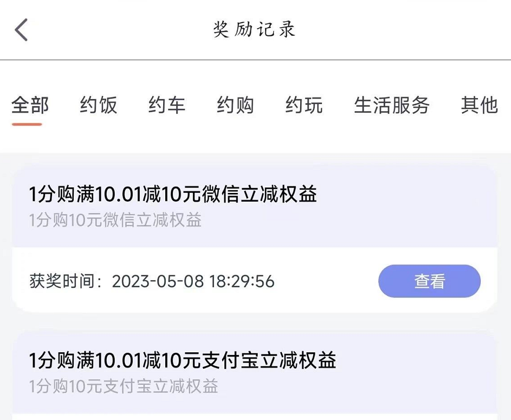Select the WeChat reward card header area
Image resolution: width=511 pixels, height=420 pixels.
pyautogui.click(x=255, y=206)
